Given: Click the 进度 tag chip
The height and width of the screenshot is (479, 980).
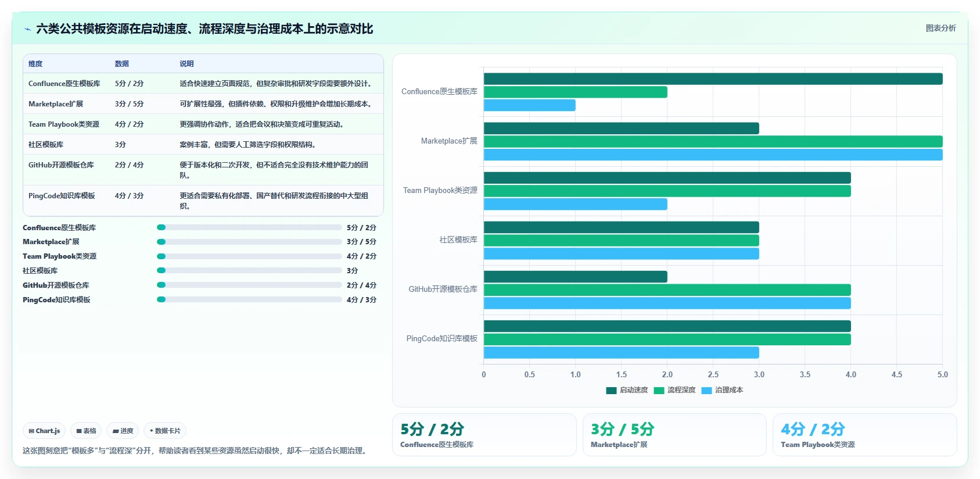Looking at the screenshot, I should coord(123,431).
